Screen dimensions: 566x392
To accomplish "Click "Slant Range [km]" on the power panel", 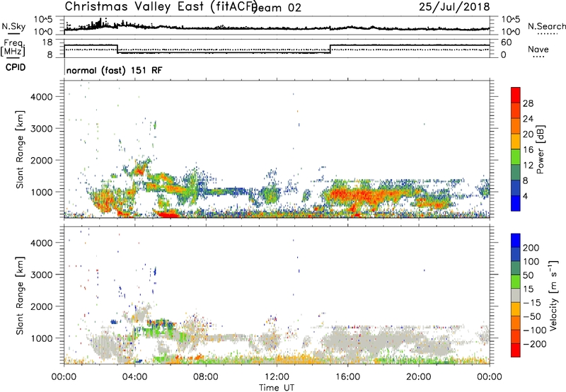I will (20, 149).
